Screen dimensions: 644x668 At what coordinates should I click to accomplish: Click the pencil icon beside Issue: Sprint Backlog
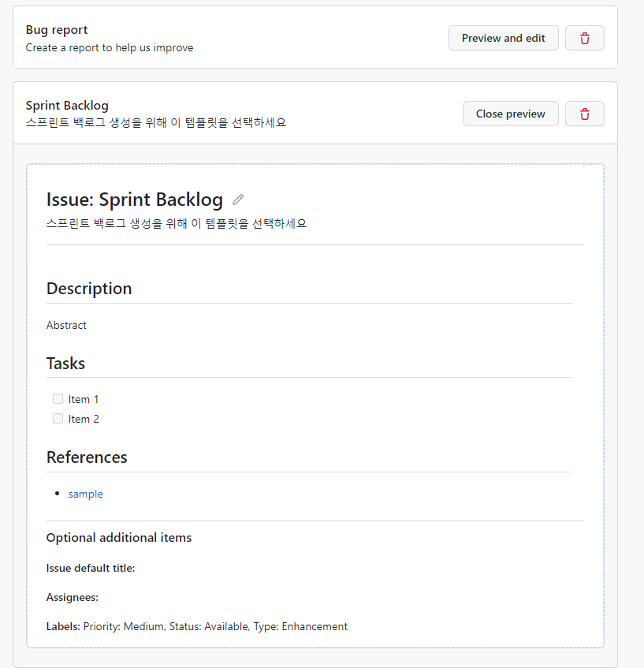pyautogui.click(x=238, y=200)
